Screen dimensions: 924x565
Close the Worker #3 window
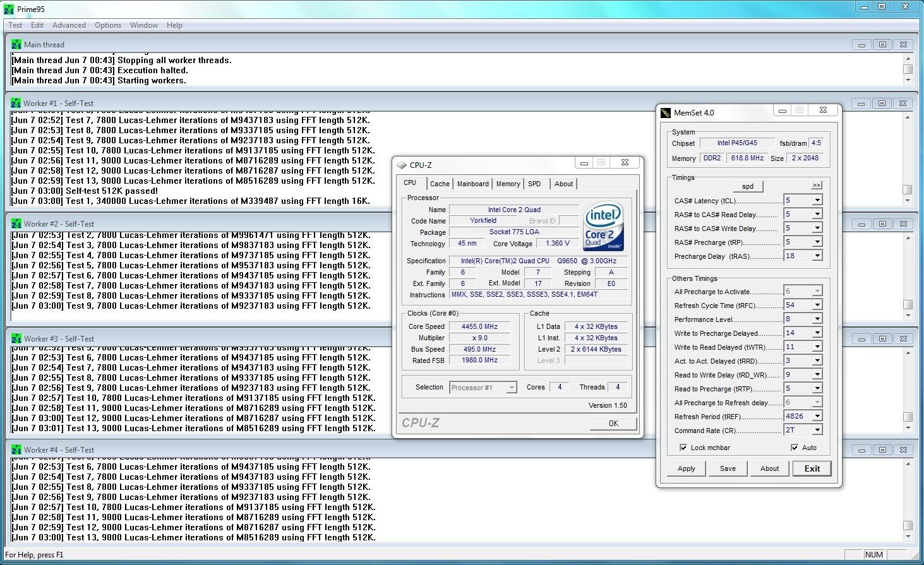pyautogui.click(x=903, y=338)
